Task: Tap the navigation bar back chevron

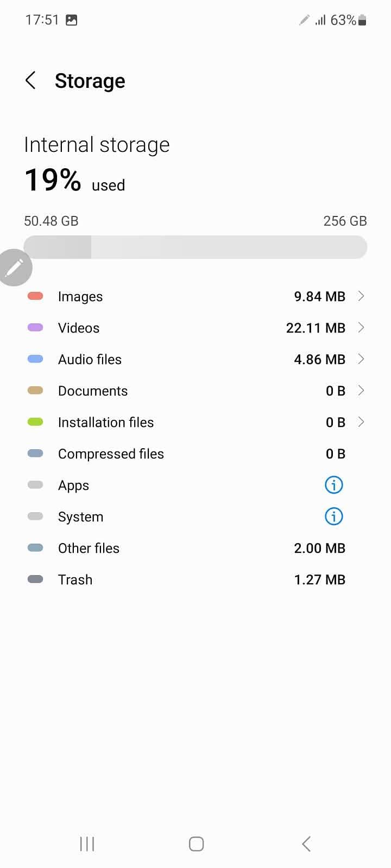Action: [x=306, y=844]
